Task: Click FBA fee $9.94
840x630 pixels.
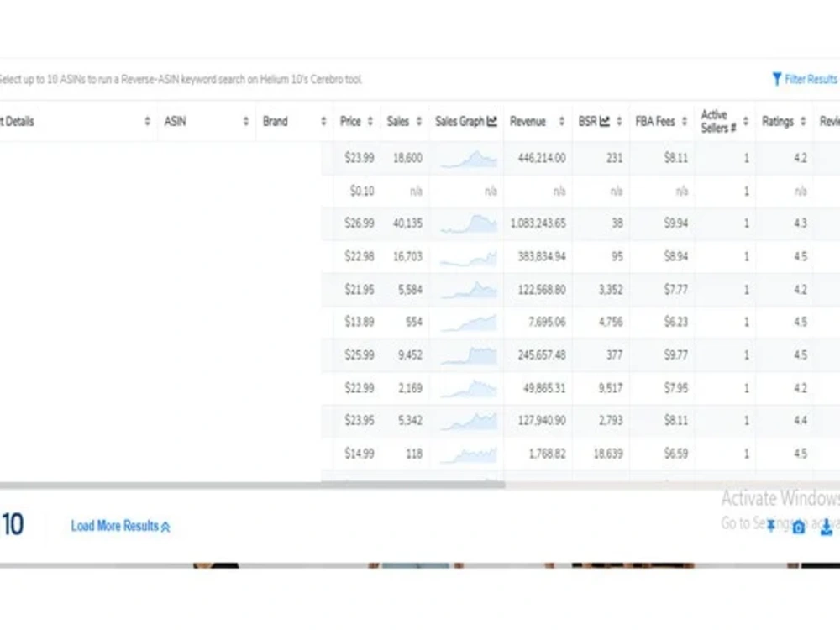Action: click(x=676, y=223)
